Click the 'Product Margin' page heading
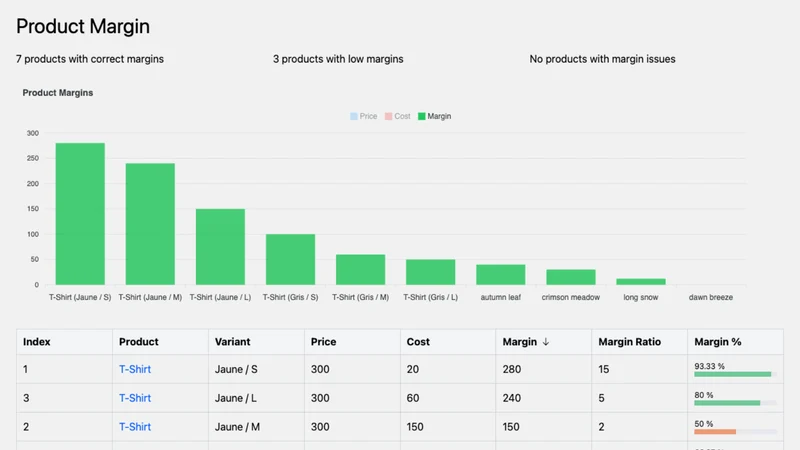The height and width of the screenshot is (450, 800). tap(83, 27)
